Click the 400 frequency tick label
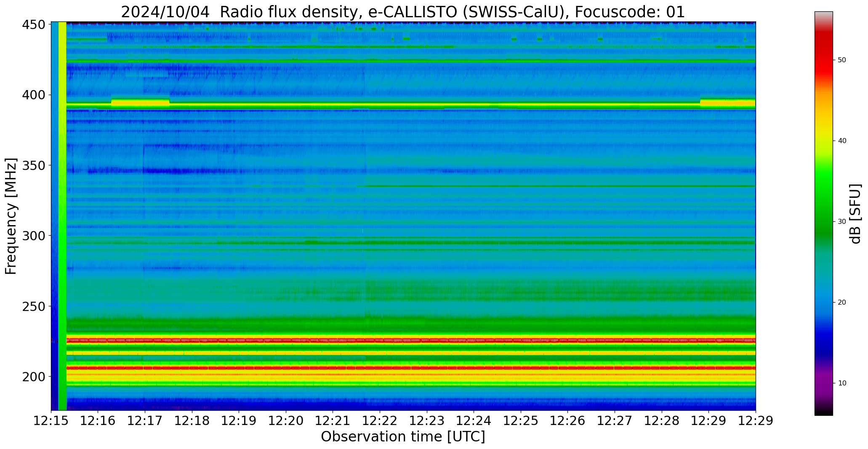 (x=33, y=95)
